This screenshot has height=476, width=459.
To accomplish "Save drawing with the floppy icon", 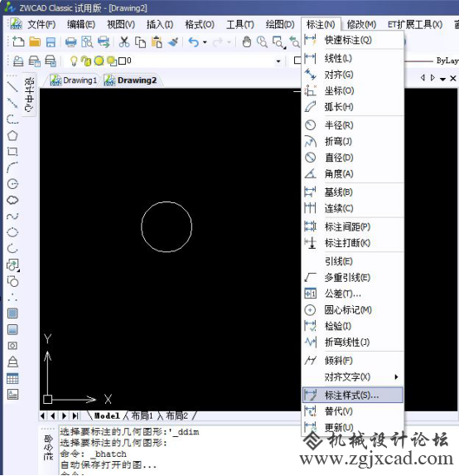I will click(x=51, y=42).
